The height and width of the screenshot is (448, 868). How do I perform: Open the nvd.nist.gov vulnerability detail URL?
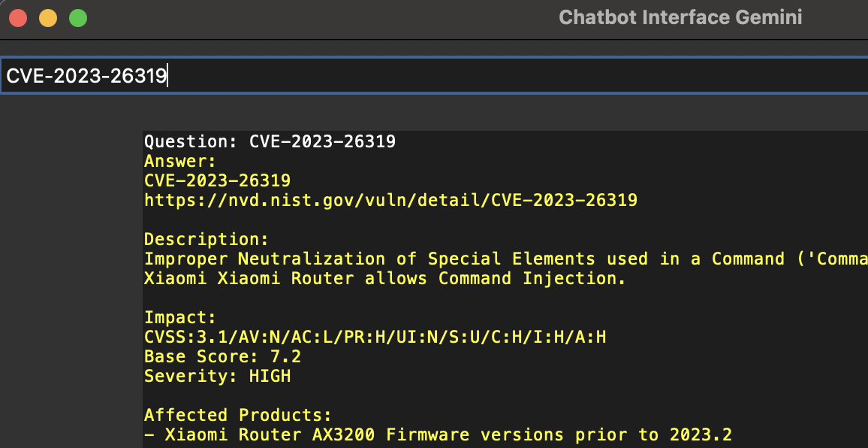point(390,200)
